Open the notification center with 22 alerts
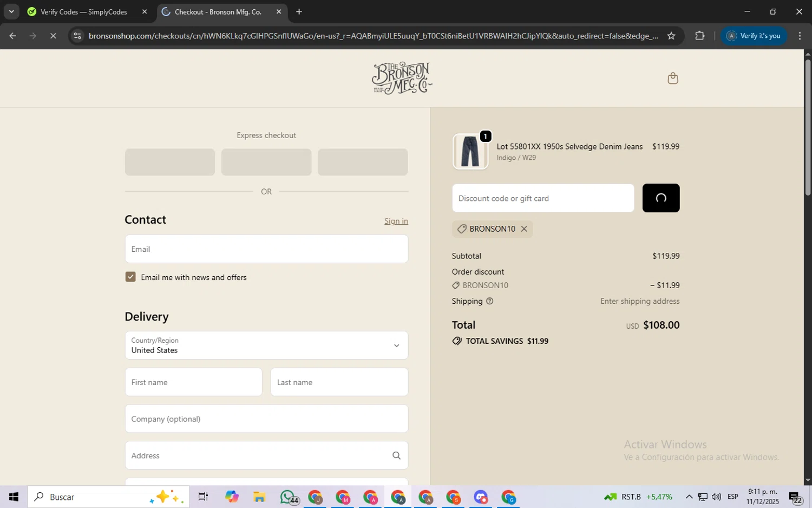812x508 pixels. [795, 497]
